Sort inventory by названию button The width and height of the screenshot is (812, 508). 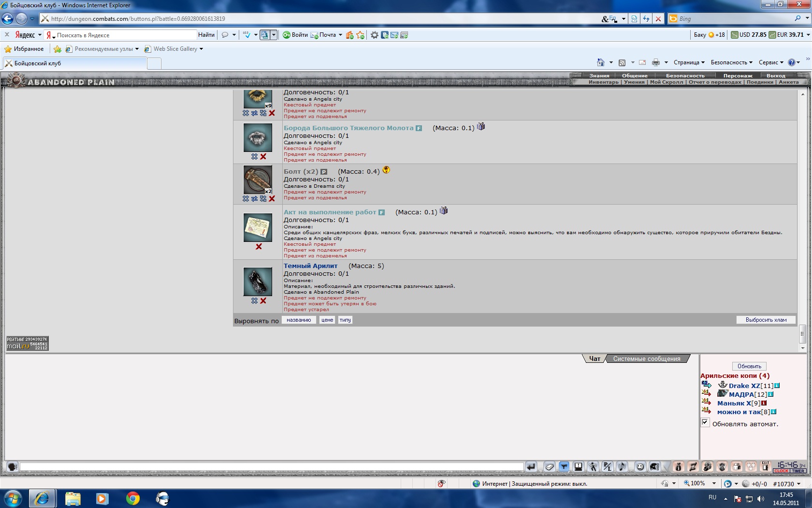tap(299, 320)
